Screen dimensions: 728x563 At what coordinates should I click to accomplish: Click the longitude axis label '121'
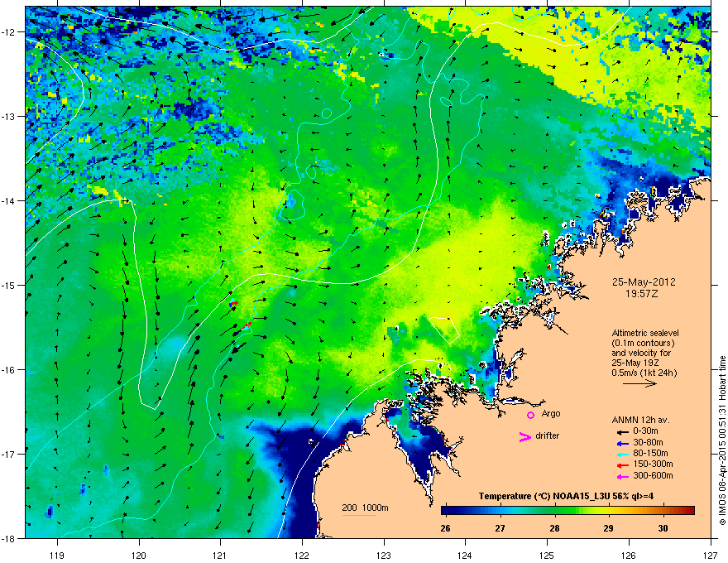tap(220, 555)
